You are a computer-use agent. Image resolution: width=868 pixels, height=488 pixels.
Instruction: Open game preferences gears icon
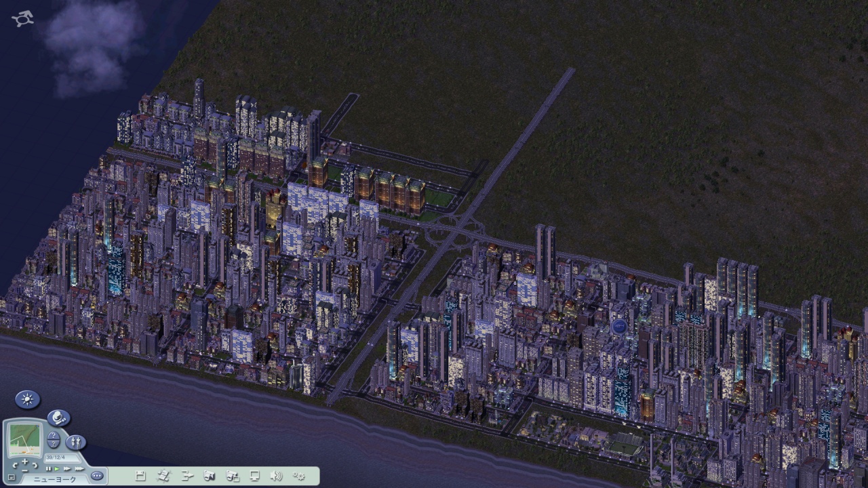298,476
